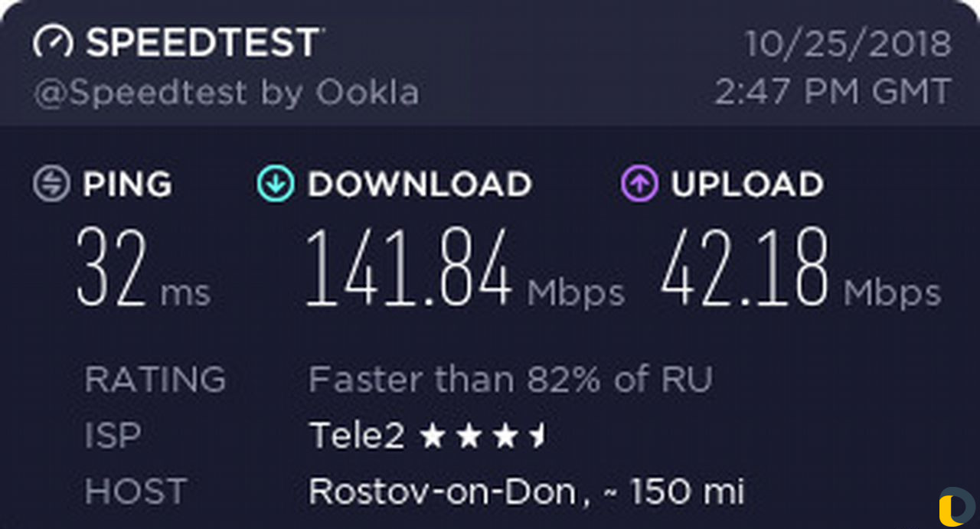Click the half star in the ISP rating
980x529 pixels.
539,436
